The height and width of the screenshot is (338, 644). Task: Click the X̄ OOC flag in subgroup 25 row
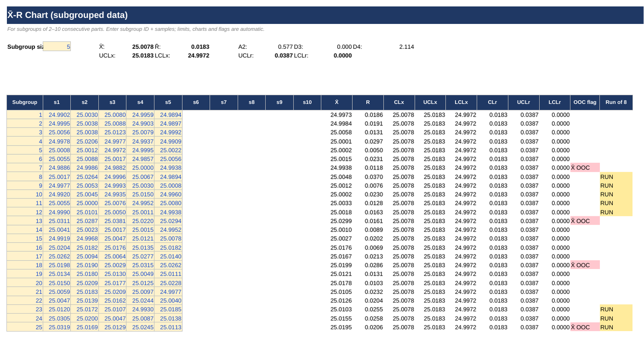(x=585, y=327)
